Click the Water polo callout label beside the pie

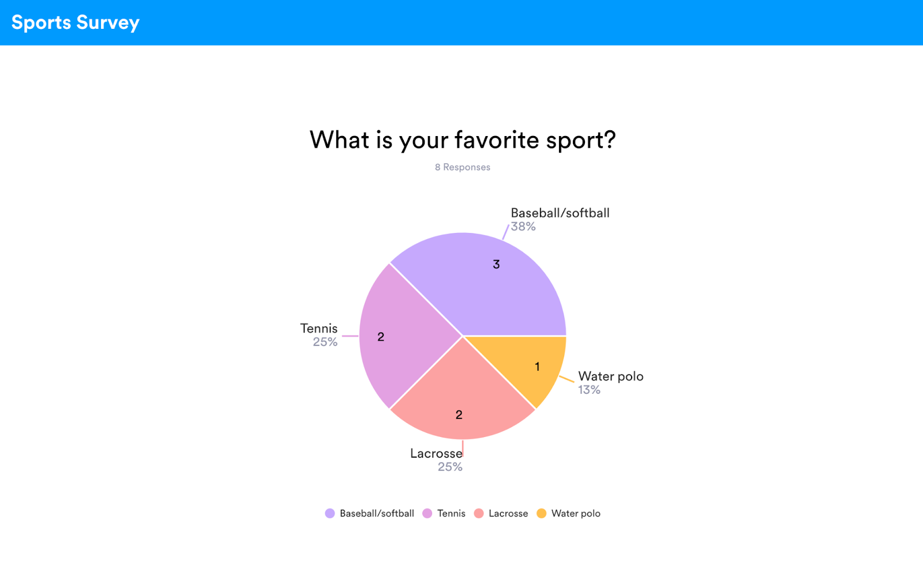[611, 376]
